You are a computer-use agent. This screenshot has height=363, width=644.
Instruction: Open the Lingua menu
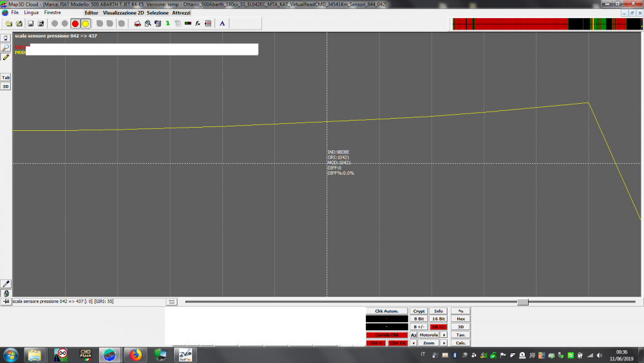click(x=31, y=13)
